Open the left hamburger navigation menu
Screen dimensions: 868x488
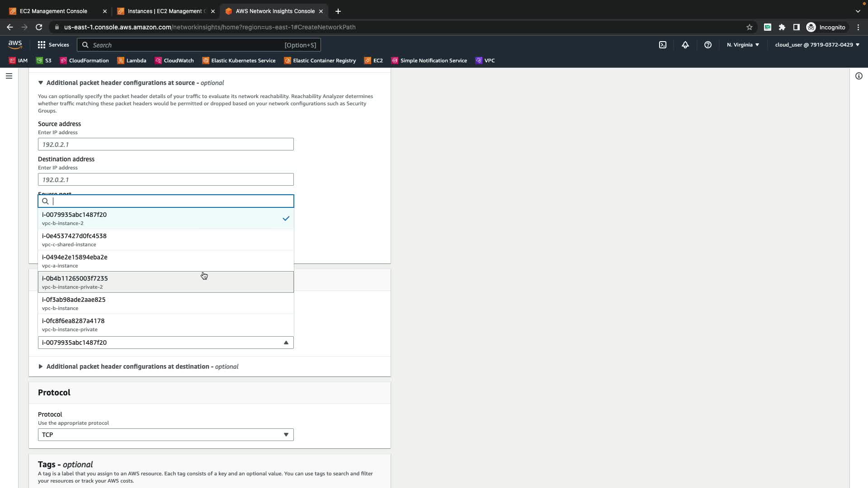9,76
